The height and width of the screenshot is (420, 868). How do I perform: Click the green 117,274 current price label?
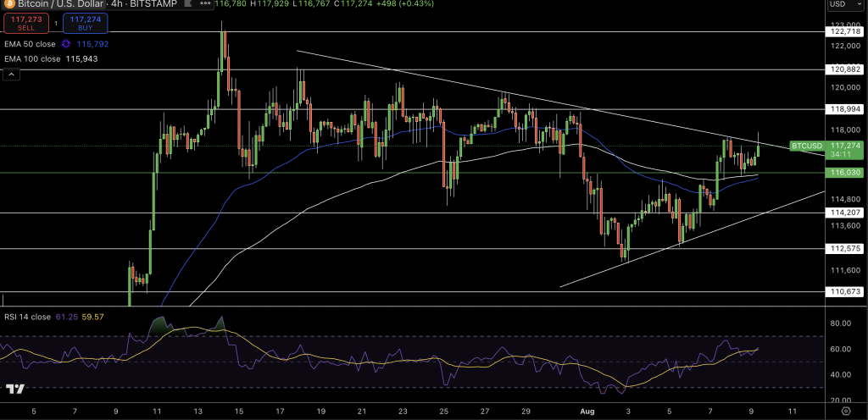[x=845, y=146]
